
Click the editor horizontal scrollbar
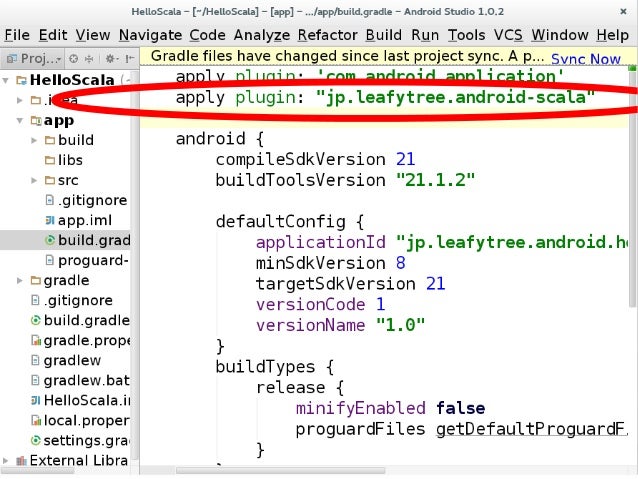[x=281, y=471]
